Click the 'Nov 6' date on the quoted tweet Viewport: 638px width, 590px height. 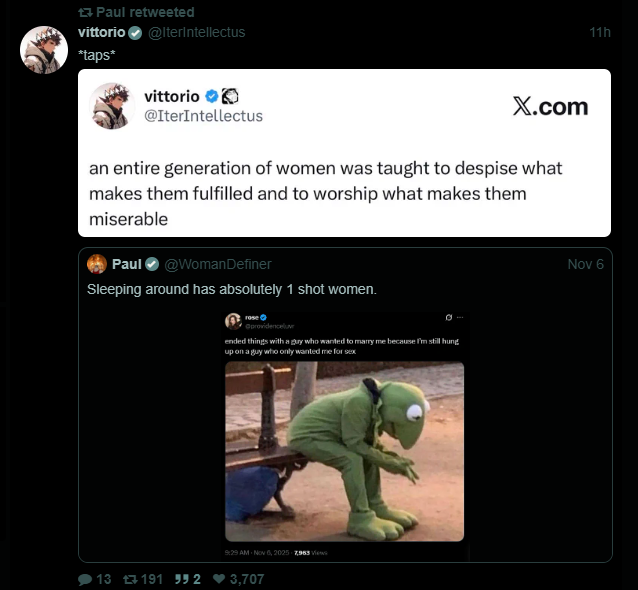pyautogui.click(x=585, y=264)
